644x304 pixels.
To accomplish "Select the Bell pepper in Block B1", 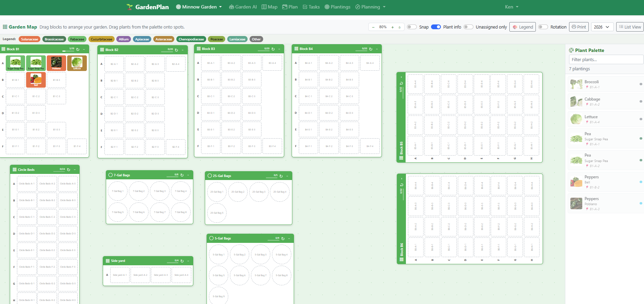I will 36,80.
